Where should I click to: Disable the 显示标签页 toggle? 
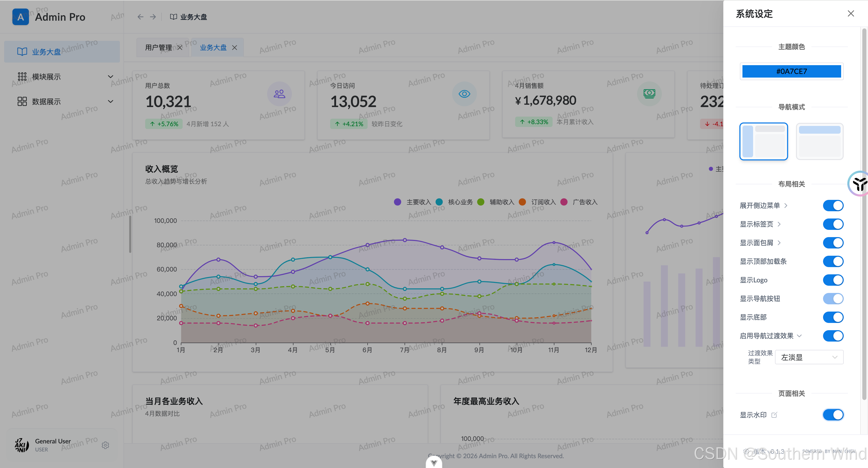click(833, 224)
